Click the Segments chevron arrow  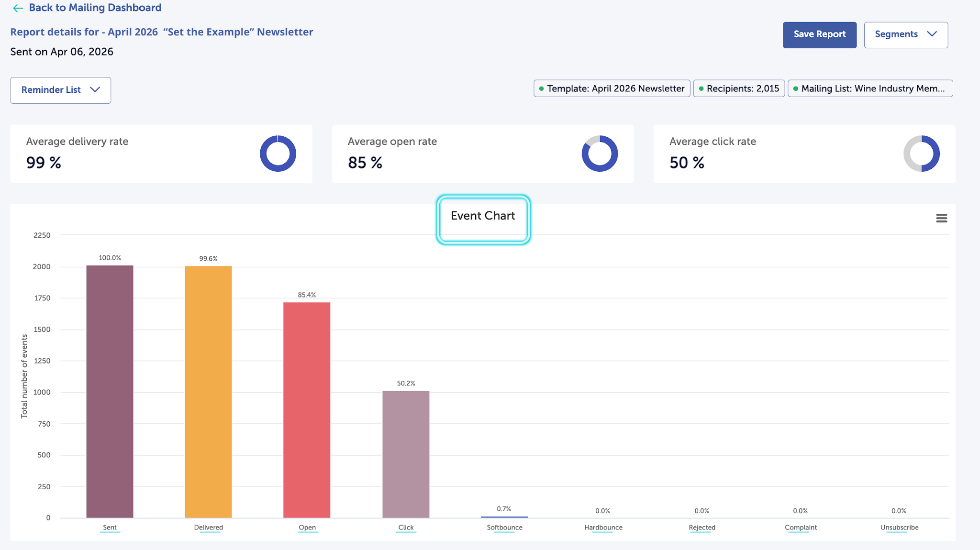[932, 34]
